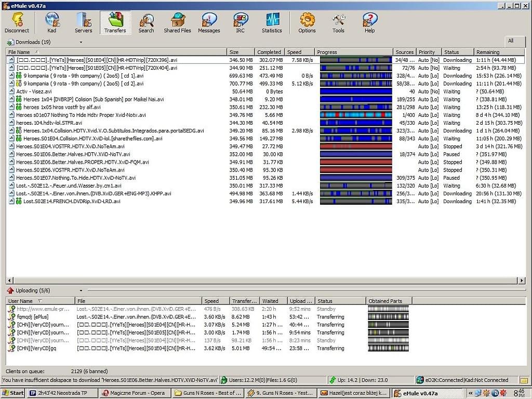Sort downloads by Speed column header
This screenshot has width=532, height=399.
[x=299, y=52]
